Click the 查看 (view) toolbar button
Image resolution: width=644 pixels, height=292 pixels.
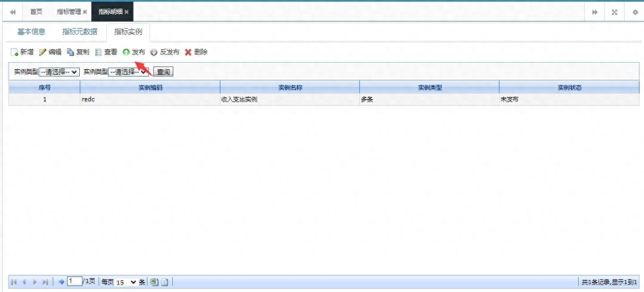(x=106, y=52)
